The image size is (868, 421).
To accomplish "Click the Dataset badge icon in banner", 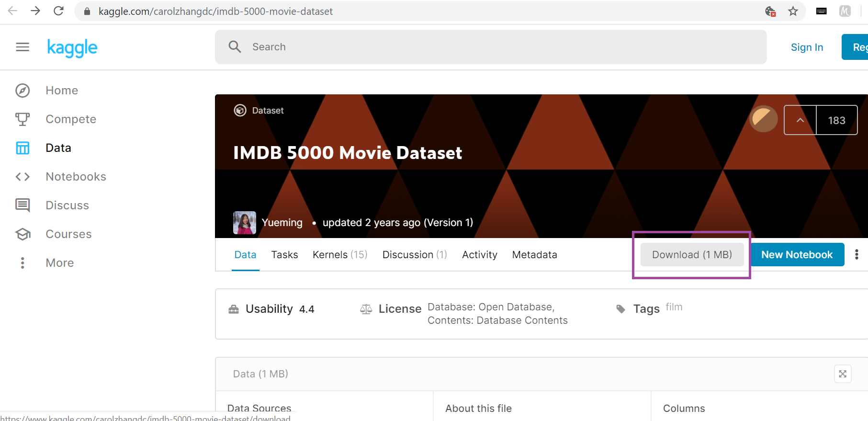I will click(x=240, y=111).
